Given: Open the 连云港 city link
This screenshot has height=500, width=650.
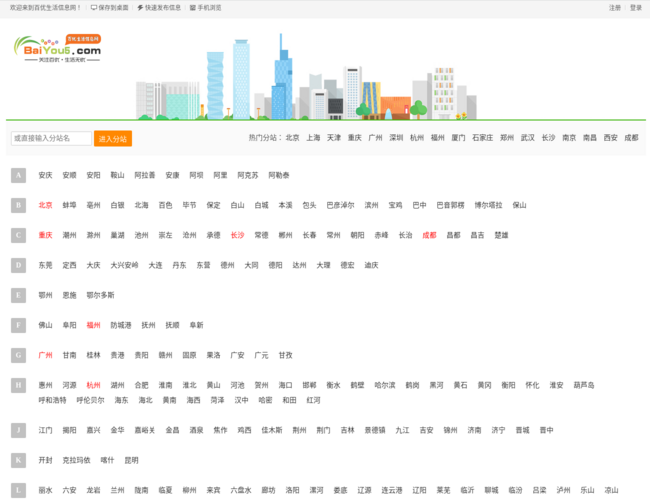Looking at the screenshot, I should pos(392,490).
